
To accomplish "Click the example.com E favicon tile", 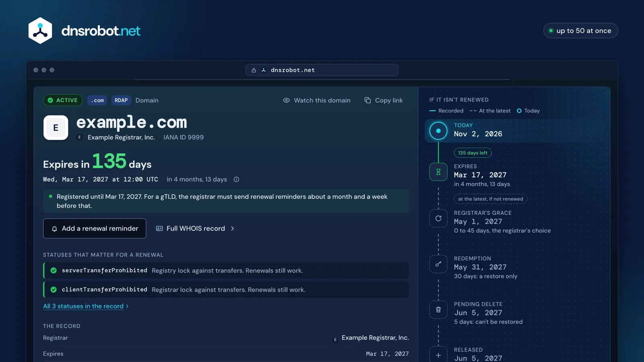I will coord(56,128).
